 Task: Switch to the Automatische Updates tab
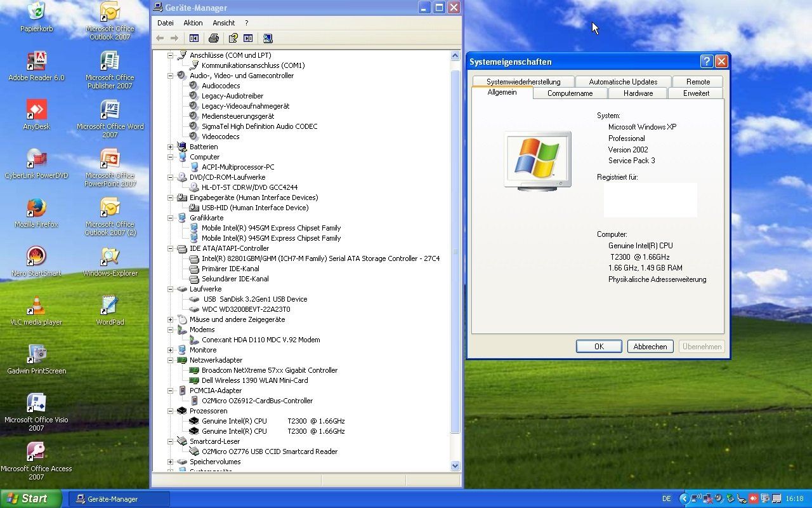(623, 82)
